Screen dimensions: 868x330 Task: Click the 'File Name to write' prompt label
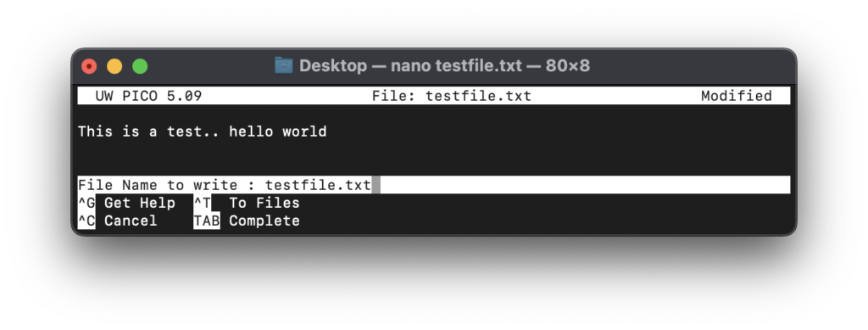point(158,185)
